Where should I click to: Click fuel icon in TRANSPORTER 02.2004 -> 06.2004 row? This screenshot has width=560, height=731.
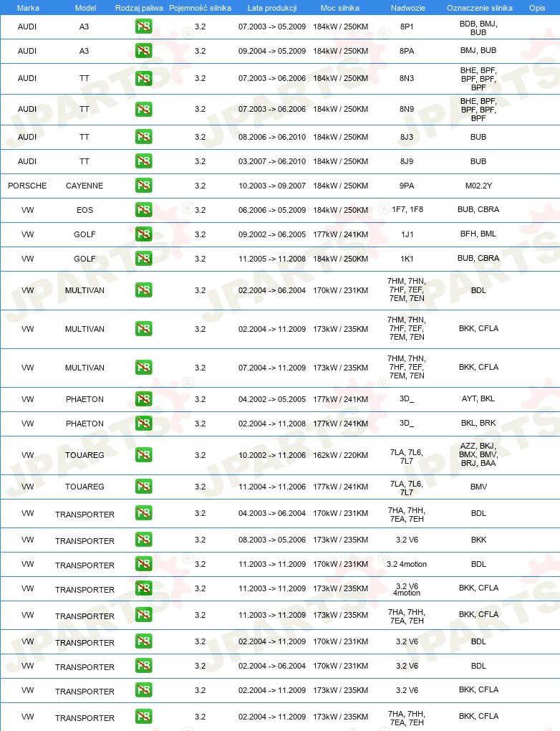click(143, 665)
